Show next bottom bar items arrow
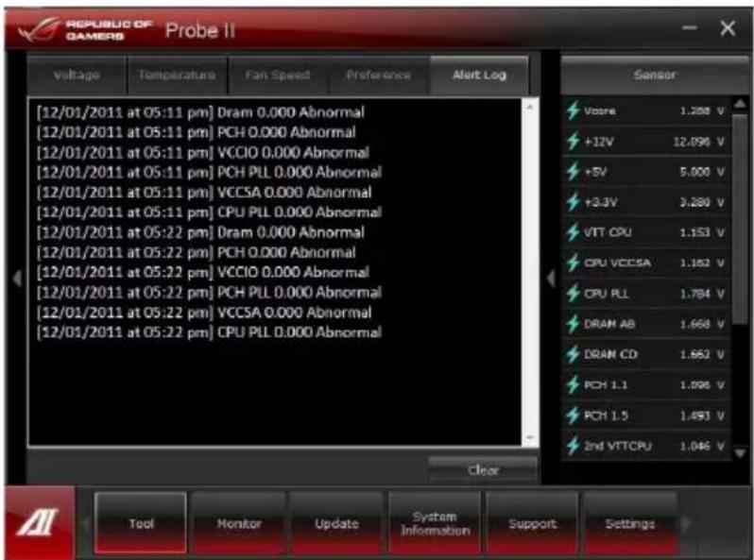This screenshot has width=754, height=560. click(687, 523)
